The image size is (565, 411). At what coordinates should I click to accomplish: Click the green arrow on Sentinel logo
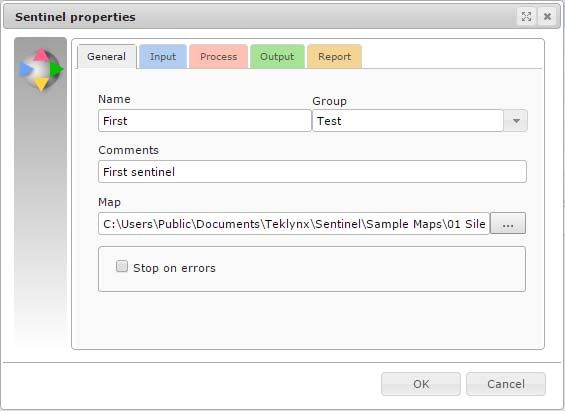pyautogui.click(x=56, y=69)
